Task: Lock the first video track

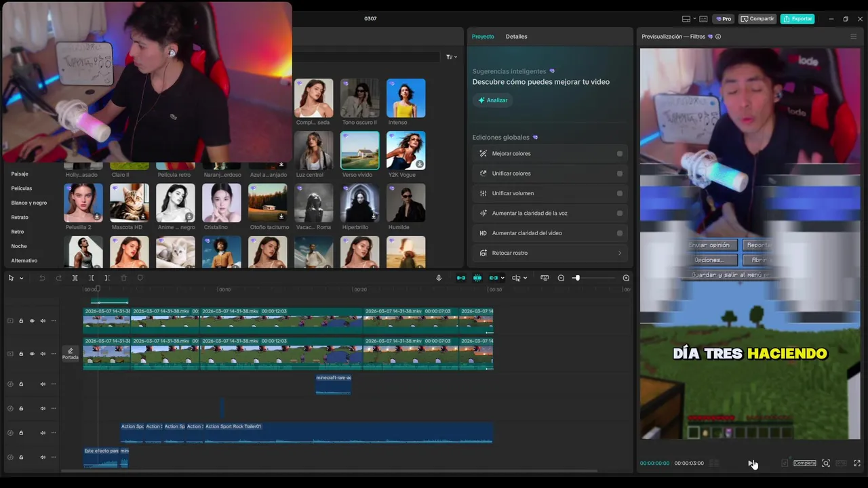Action: 21,321
